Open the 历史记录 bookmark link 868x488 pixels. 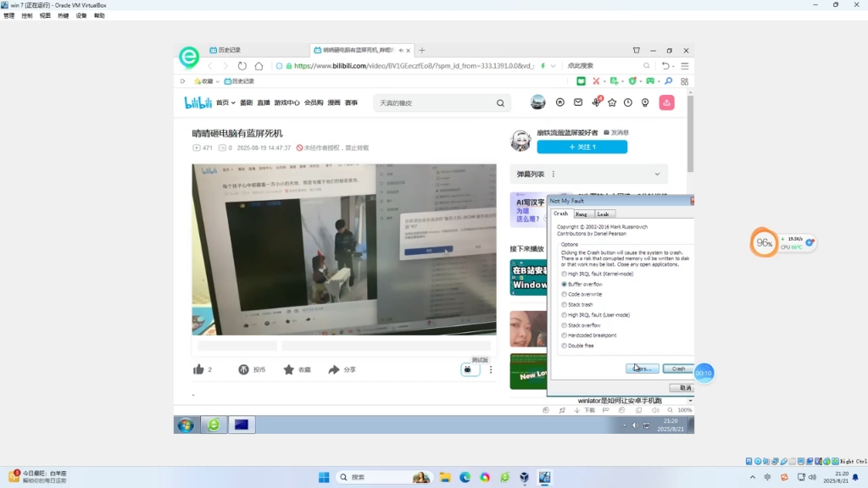click(238, 81)
